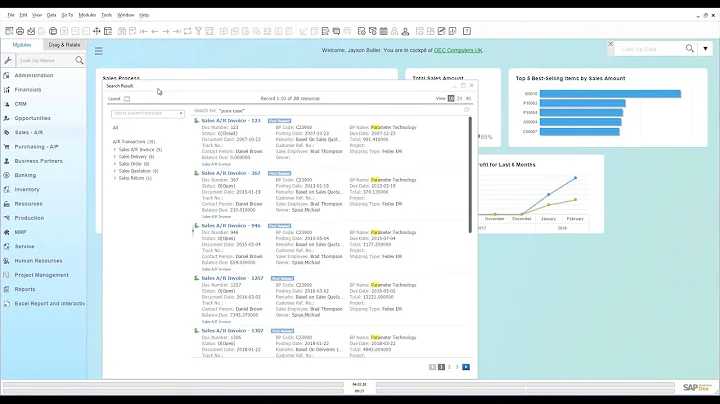This screenshot has width=720, height=404.
Task: Click the top bar in best-selling chart
Action: (610, 94)
